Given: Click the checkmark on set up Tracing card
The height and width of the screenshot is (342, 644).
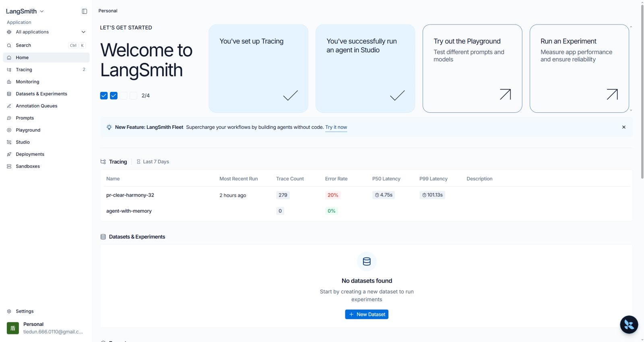Looking at the screenshot, I should [291, 95].
